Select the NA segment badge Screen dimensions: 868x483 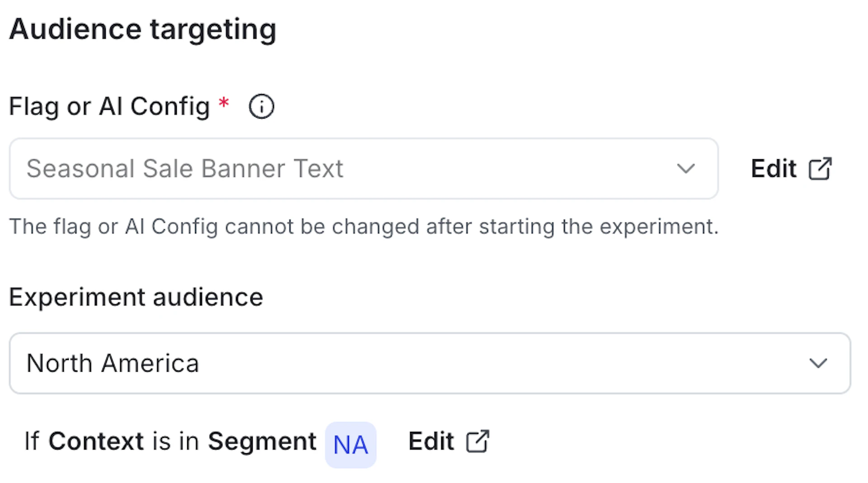(351, 444)
